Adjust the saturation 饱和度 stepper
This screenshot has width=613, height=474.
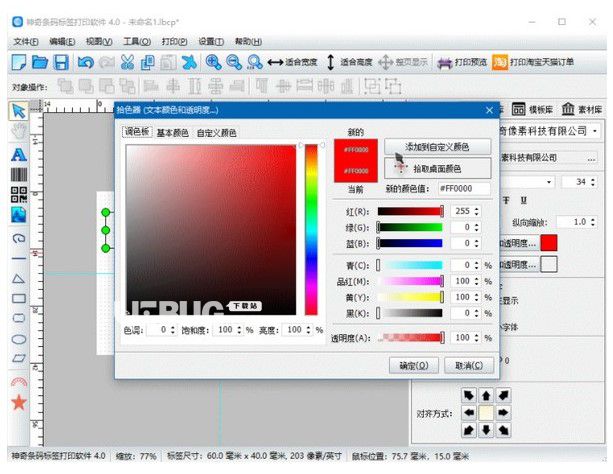239,330
